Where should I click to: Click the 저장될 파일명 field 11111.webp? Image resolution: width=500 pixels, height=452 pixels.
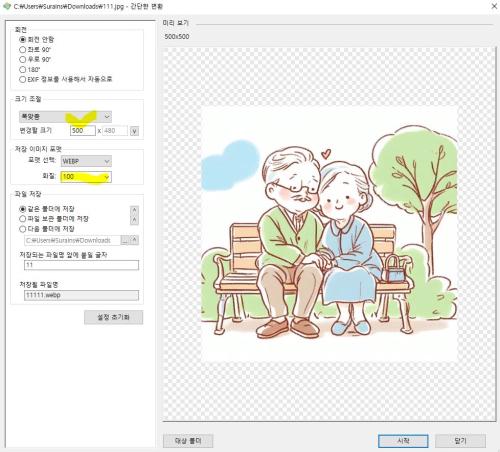[x=81, y=295]
